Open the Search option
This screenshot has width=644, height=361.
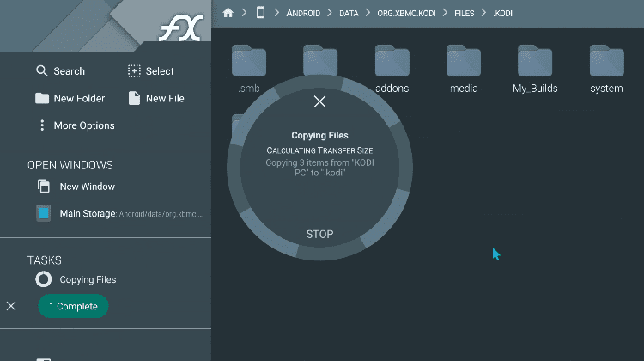tap(60, 71)
